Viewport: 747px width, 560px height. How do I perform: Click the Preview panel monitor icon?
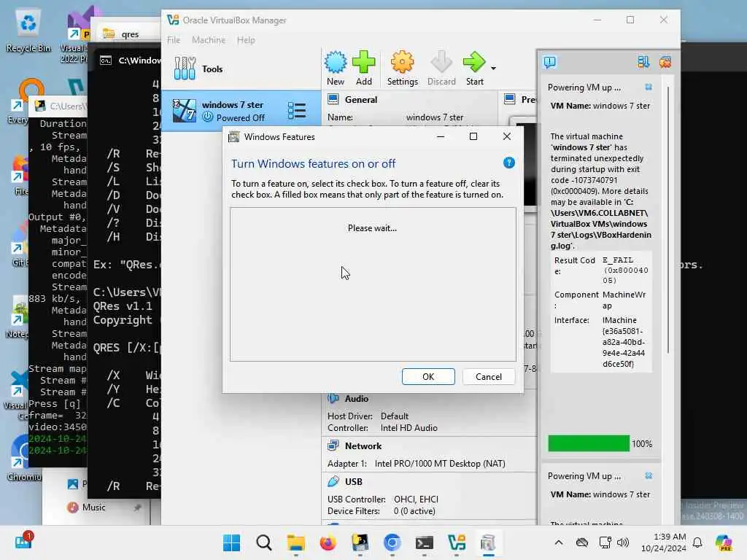coord(510,99)
